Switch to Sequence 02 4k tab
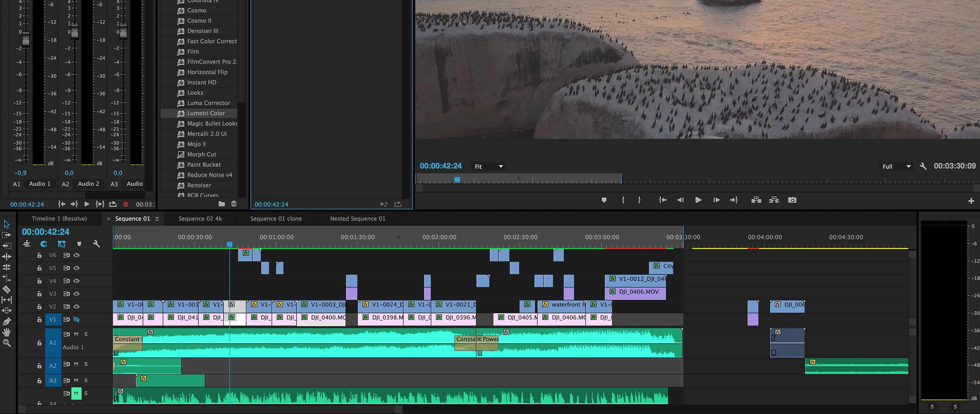980x414 pixels. [x=200, y=219]
